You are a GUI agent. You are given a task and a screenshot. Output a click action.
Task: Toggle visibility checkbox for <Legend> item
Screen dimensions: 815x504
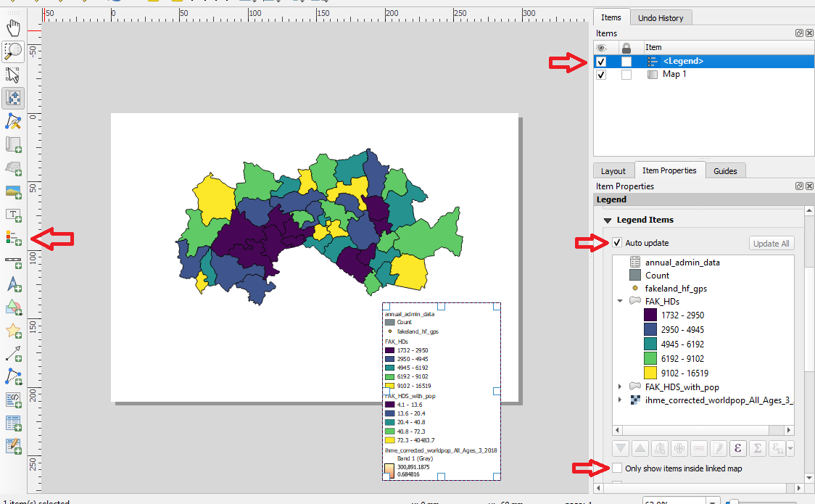pos(601,62)
